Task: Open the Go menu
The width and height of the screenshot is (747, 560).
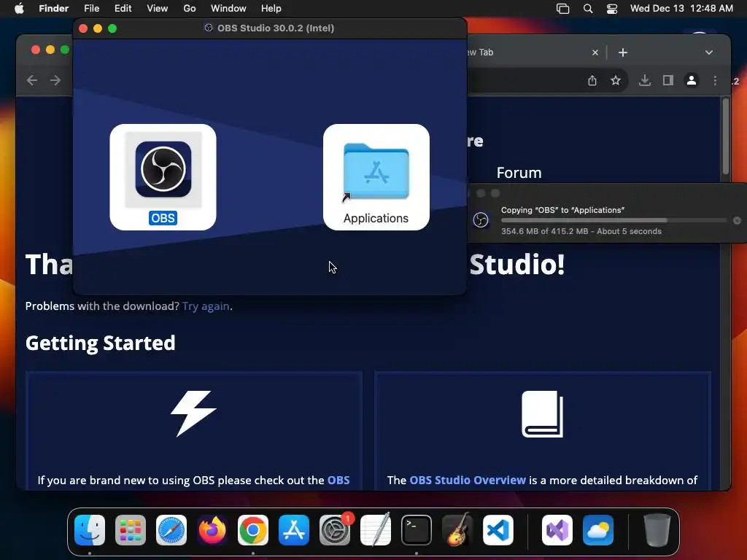Action: (190, 9)
